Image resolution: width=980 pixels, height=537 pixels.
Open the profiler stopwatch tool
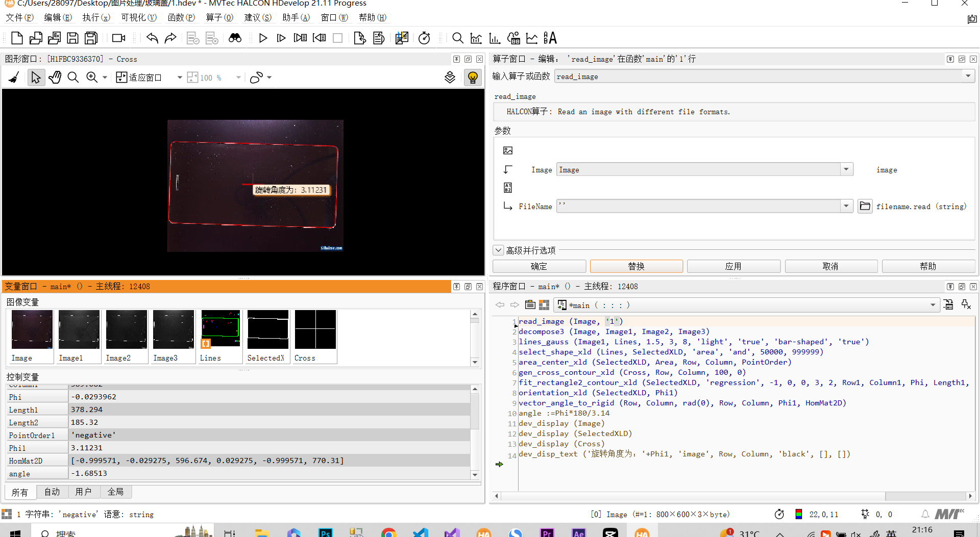[x=424, y=38]
